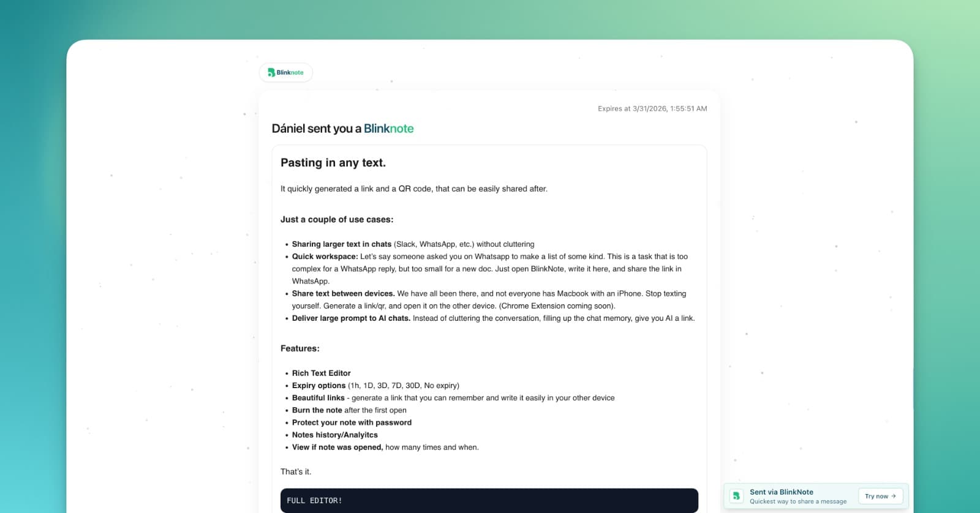Click the Blinknote logo at top left
Image resolution: width=980 pixels, height=513 pixels.
285,72
